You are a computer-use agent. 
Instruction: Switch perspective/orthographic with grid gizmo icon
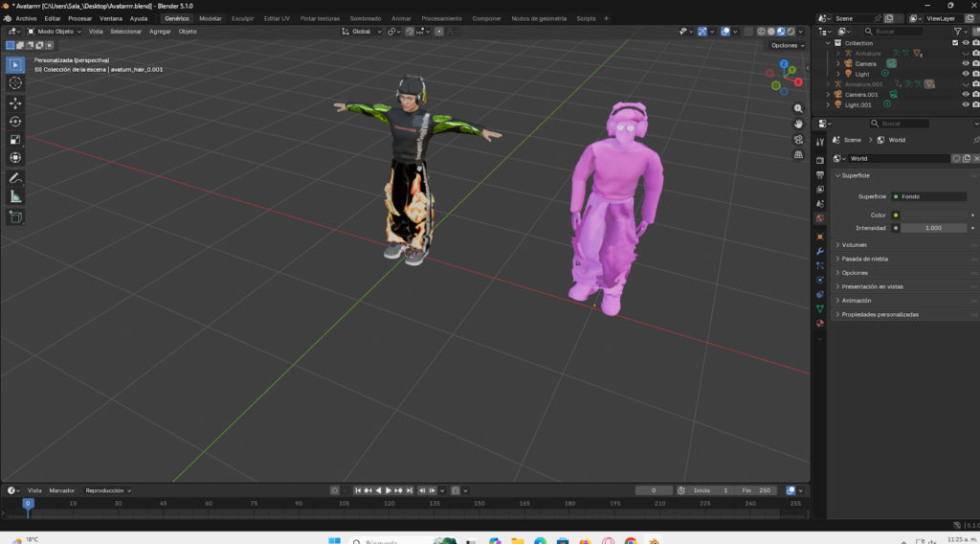[x=798, y=154]
